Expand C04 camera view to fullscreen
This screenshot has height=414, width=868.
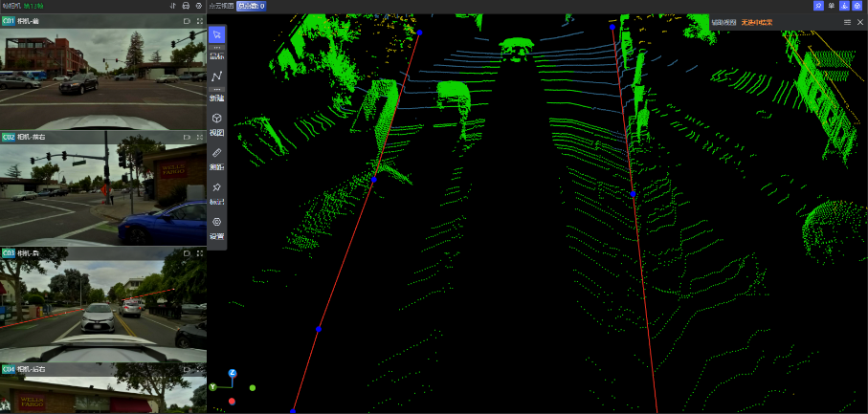click(199, 369)
